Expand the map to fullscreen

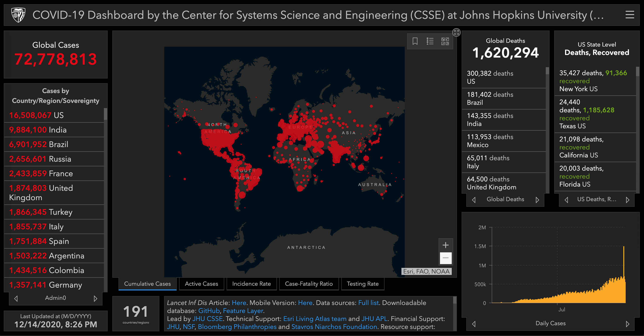point(456,32)
